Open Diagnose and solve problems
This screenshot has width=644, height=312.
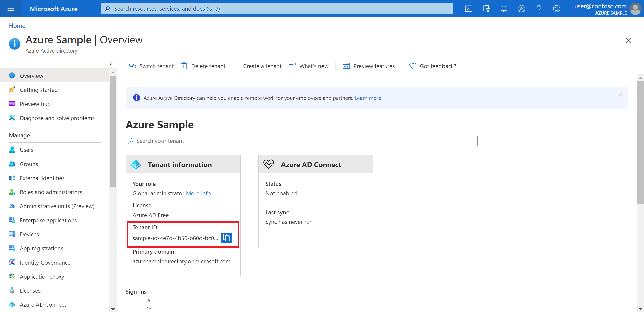(x=55, y=118)
